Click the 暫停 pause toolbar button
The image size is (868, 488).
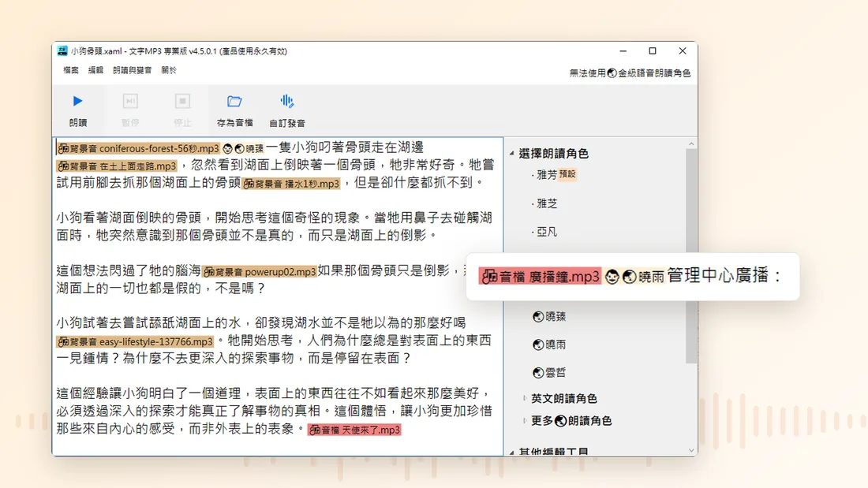click(130, 110)
